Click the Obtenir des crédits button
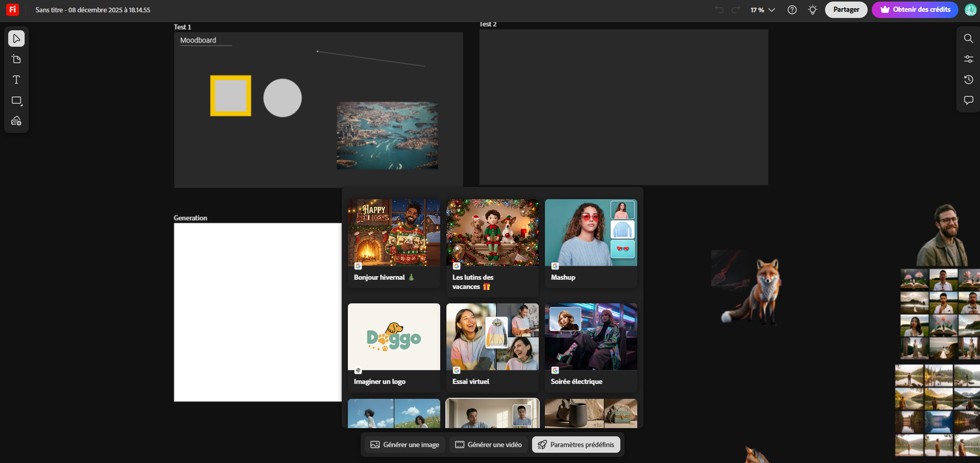 click(915, 10)
